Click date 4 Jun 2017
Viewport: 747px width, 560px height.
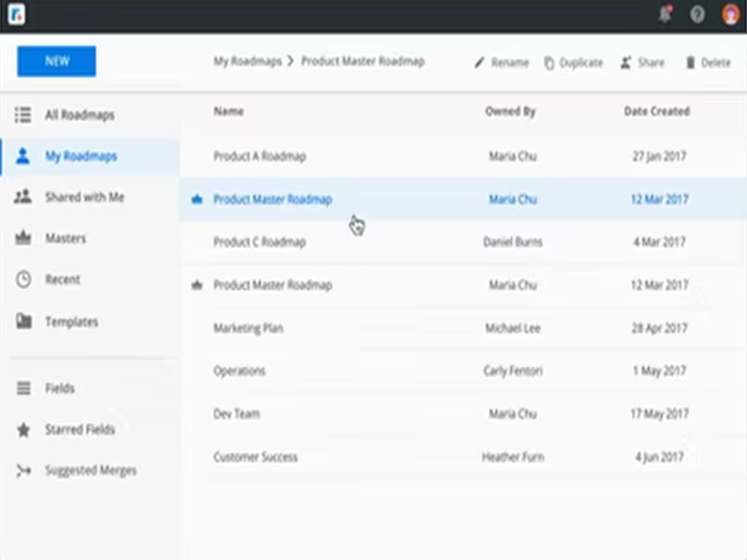point(659,457)
